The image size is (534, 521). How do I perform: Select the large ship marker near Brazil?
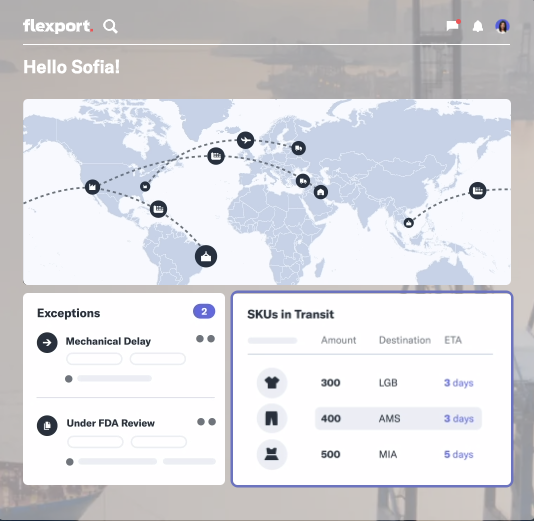click(206, 256)
